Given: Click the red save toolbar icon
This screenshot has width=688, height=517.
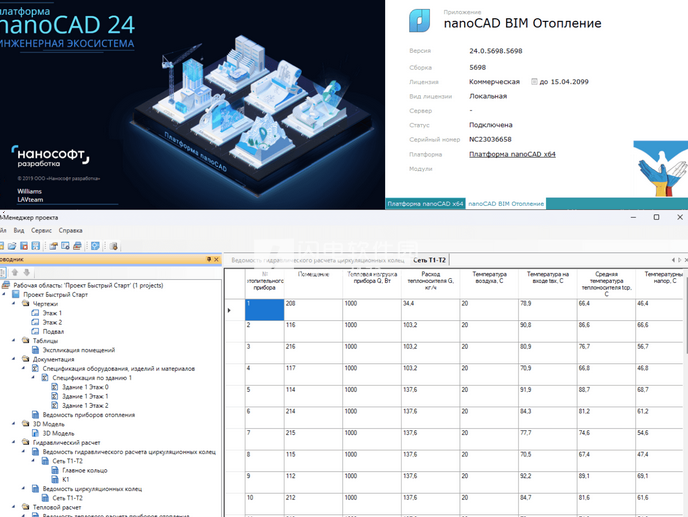Looking at the screenshot, I should coord(24,246).
